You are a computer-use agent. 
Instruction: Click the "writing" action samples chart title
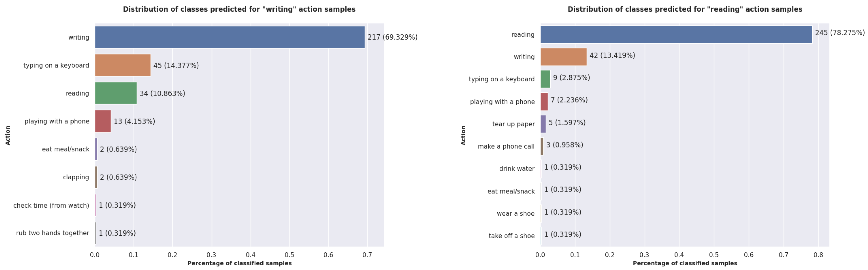point(239,9)
